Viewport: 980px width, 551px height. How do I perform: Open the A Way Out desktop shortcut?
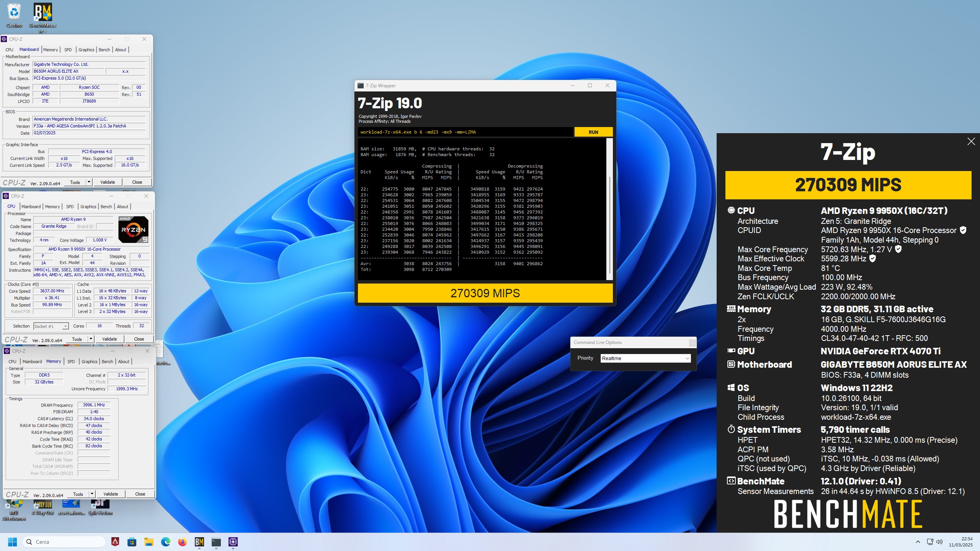(42, 507)
